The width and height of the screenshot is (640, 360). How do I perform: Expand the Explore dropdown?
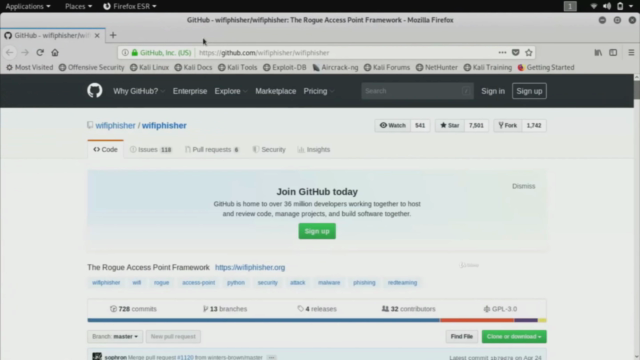(x=231, y=91)
